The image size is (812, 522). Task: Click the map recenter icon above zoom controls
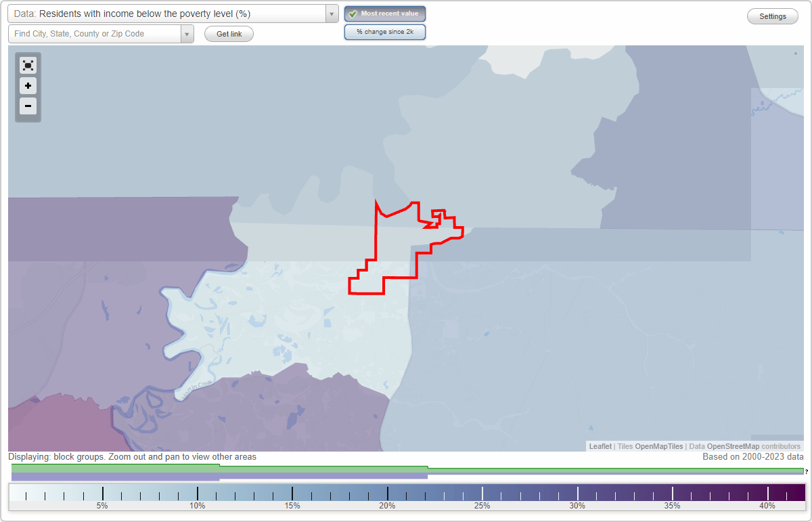(x=28, y=65)
